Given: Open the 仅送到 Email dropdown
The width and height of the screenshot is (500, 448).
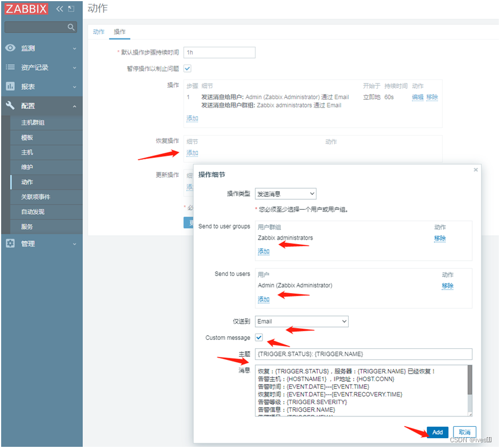Looking at the screenshot, I should [301, 321].
